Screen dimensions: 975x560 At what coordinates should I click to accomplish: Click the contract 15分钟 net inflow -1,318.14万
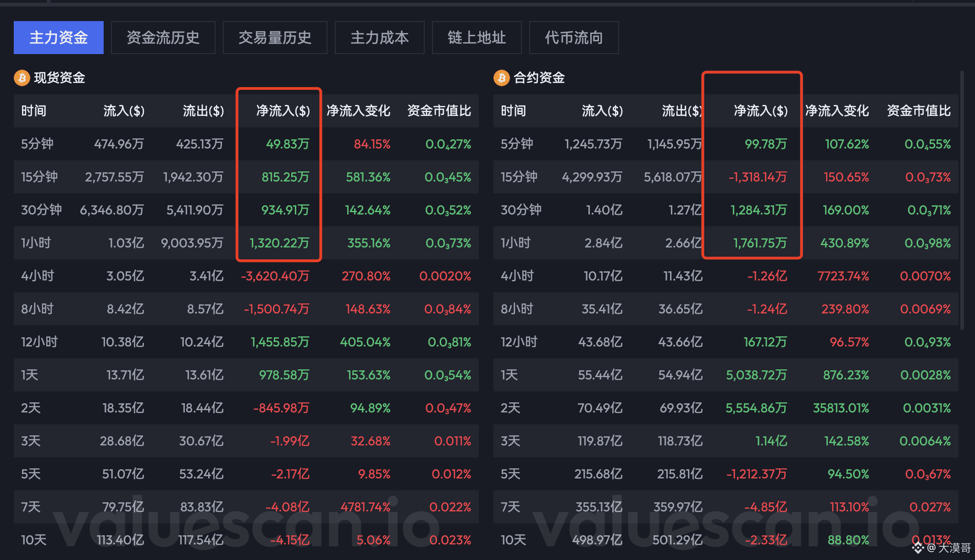click(758, 177)
